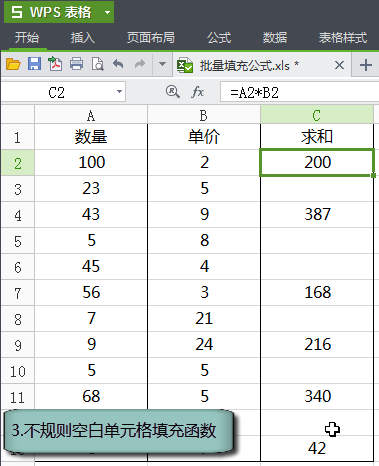The height and width of the screenshot is (466, 379).
Task: Click the magnifier zoom icon by the formula bar
Action: pos(172,91)
